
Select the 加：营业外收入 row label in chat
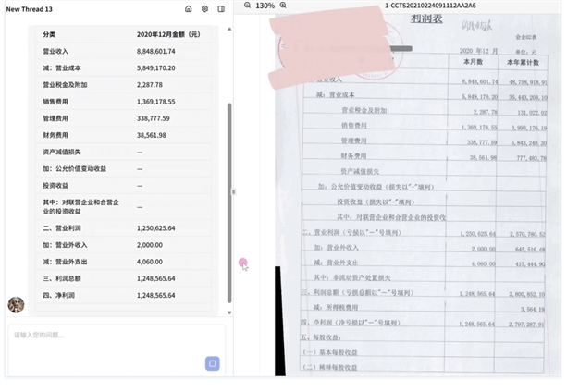[65, 245]
